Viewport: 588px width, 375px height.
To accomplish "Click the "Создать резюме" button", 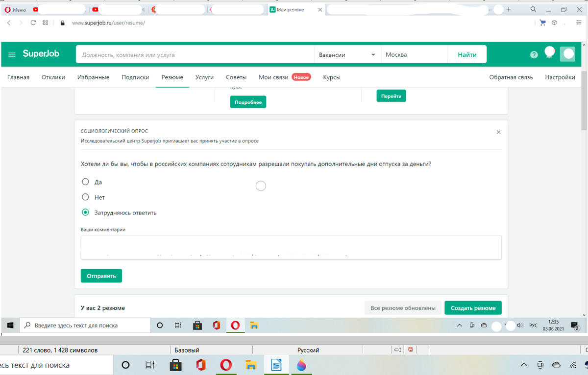I will tap(473, 308).
